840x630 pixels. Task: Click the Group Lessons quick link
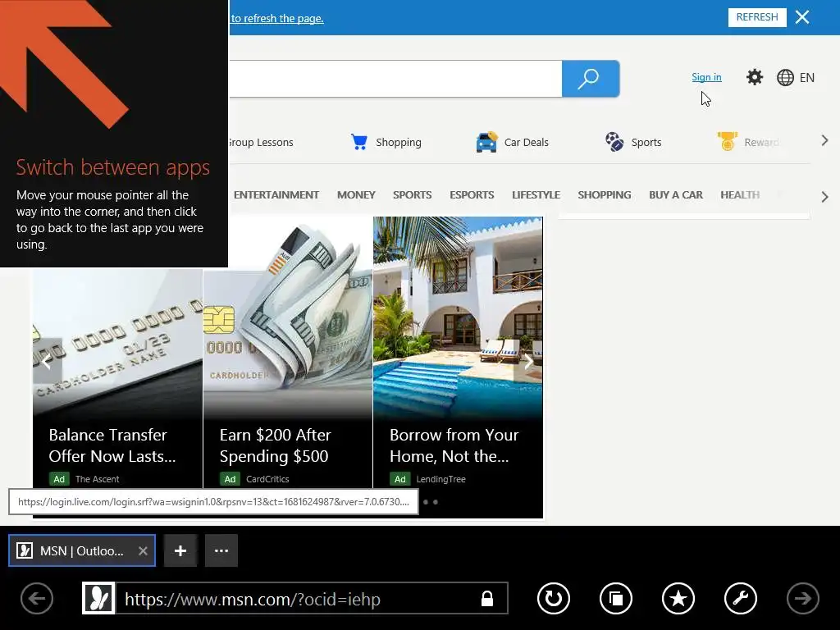261,143
